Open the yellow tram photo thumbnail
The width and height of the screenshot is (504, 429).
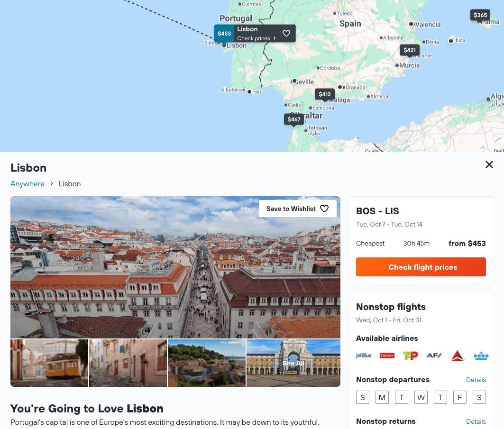pyautogui.click(x=49, y=363)
